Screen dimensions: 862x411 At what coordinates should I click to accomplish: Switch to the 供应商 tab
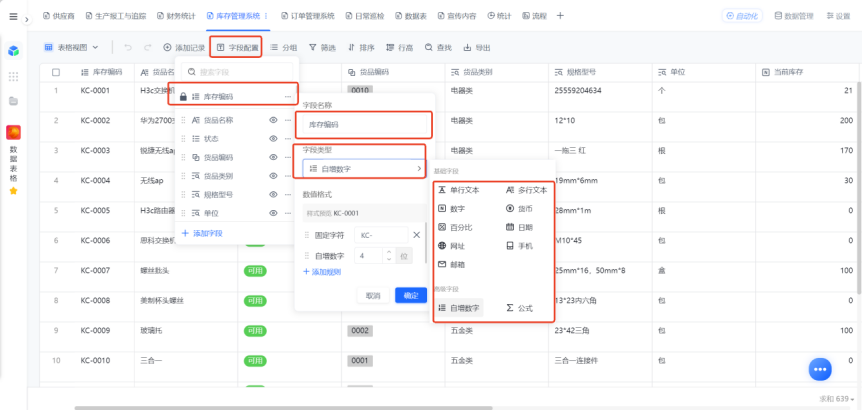tap(57, 16)
